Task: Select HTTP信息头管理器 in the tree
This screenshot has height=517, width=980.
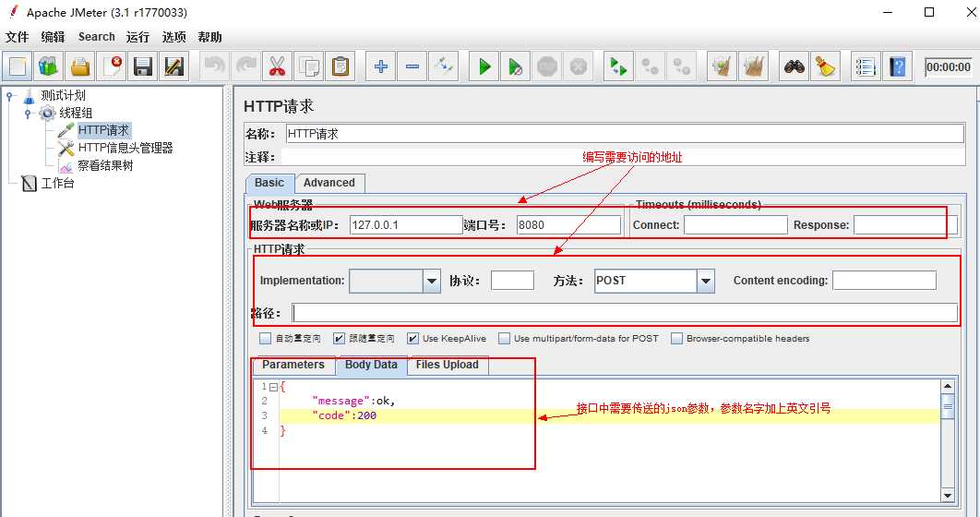Action: coord(125,148)
